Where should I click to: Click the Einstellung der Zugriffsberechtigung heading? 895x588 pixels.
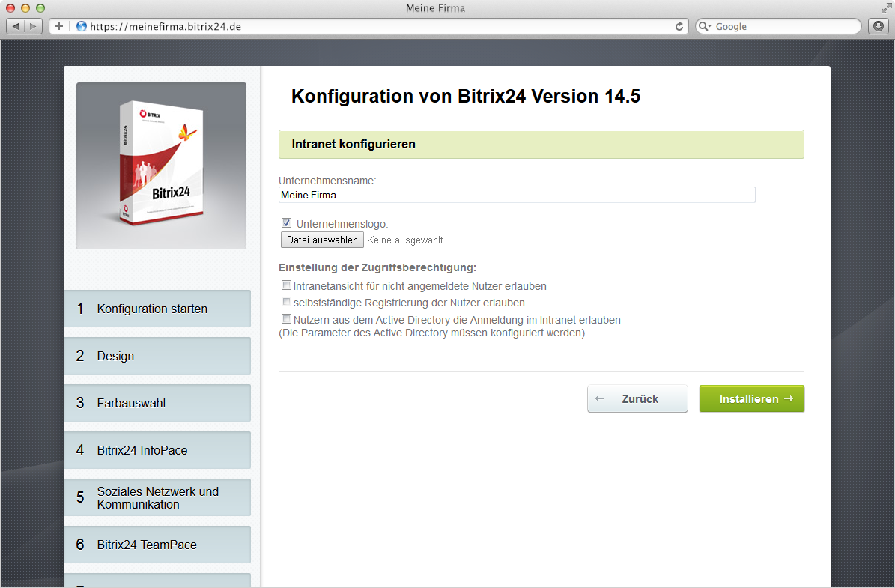click(x=377, y=267)
